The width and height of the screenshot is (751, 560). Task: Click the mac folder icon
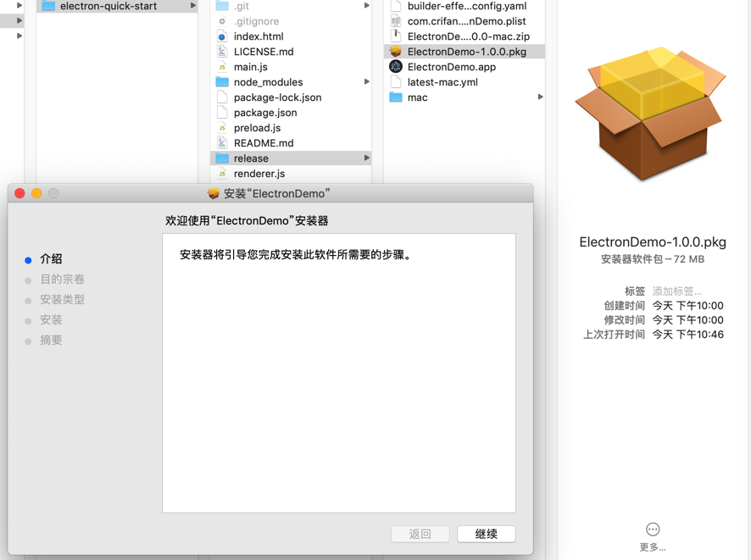click(x=396, y=97)
